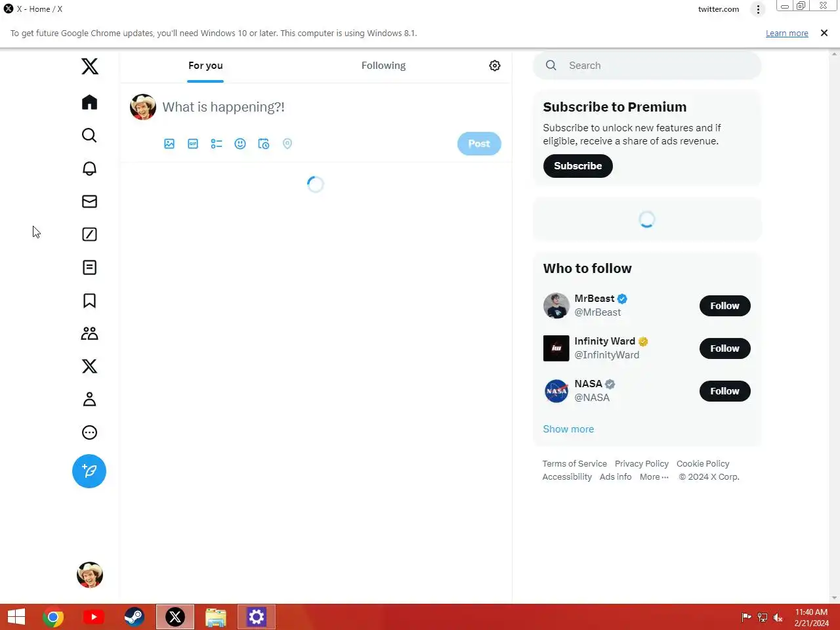
Task: Click Learn more in Chrome update banner
Action: (x=787, y=33)
